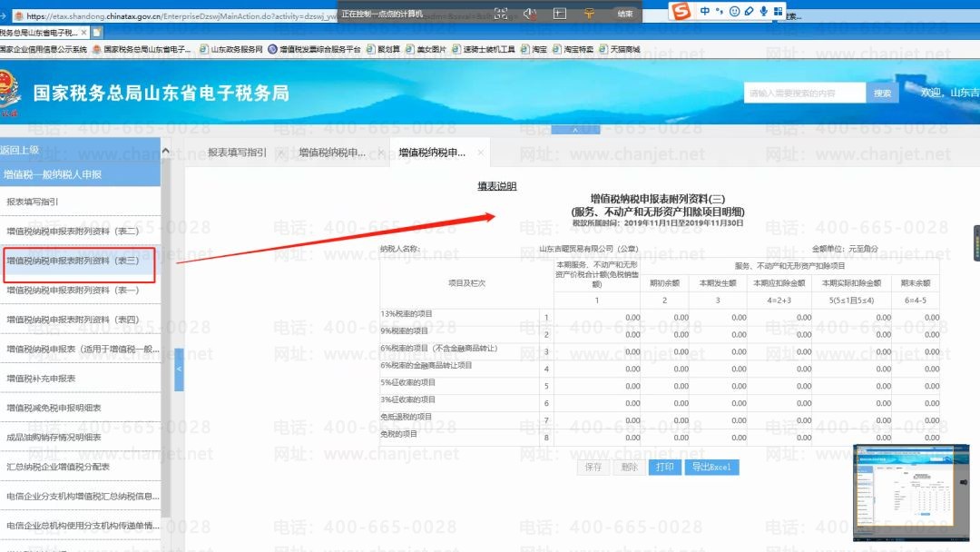Click the Sogou input method logo
The width and height of the screenshot is (980, 552).
681,11
